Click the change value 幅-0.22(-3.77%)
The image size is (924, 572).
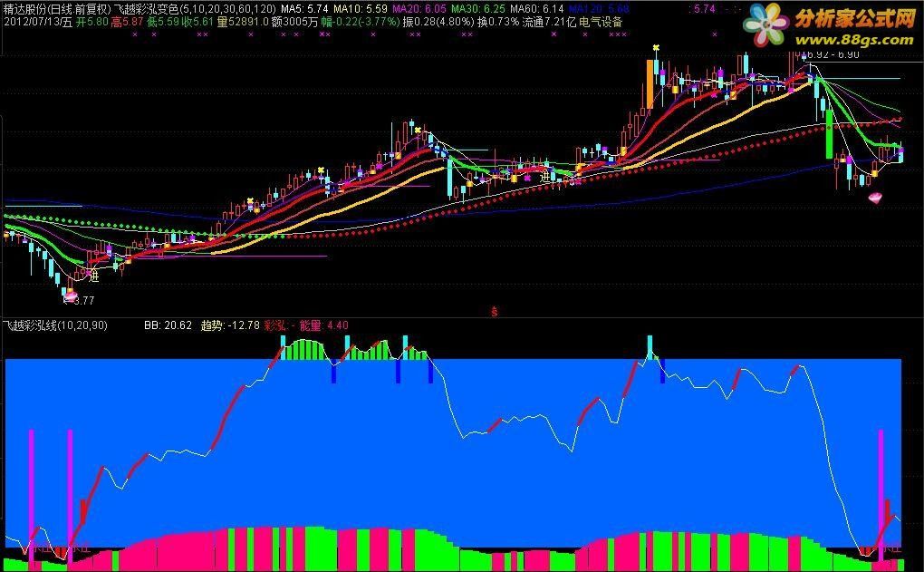360,23
